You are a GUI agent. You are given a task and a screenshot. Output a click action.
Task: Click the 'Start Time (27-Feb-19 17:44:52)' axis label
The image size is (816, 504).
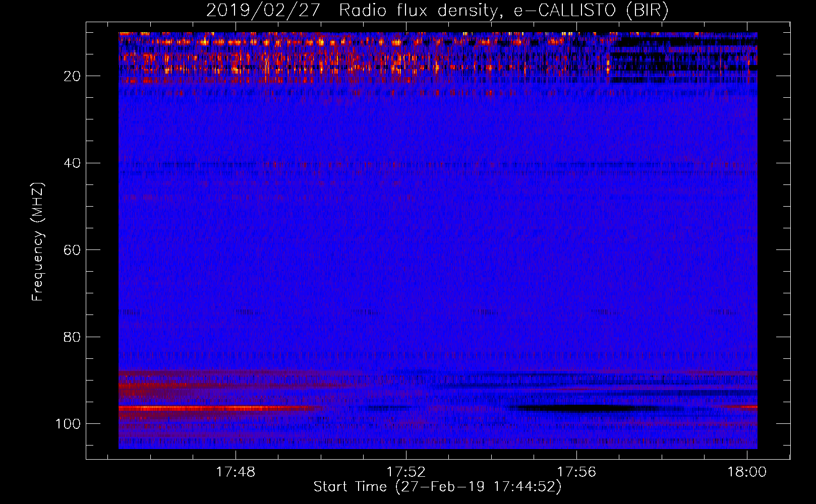click(437, 487)
